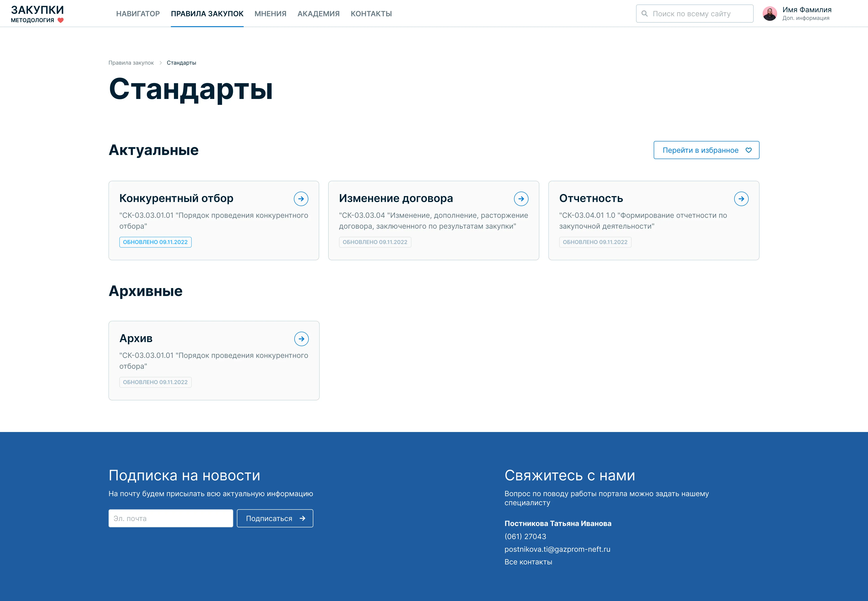Click arrow icon on Архив card
Image resolution: width=868 pixels, height=601 pixels.
301,339
